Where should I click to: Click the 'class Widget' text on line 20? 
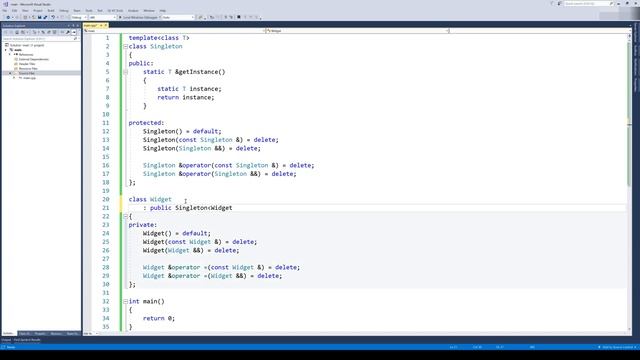(150, 199)
